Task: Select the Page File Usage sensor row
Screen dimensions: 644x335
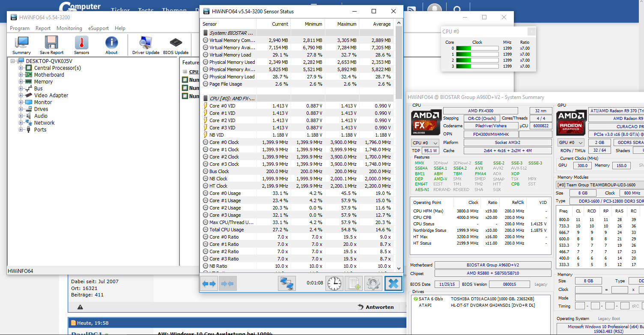Action: click(x=297, y=84)
